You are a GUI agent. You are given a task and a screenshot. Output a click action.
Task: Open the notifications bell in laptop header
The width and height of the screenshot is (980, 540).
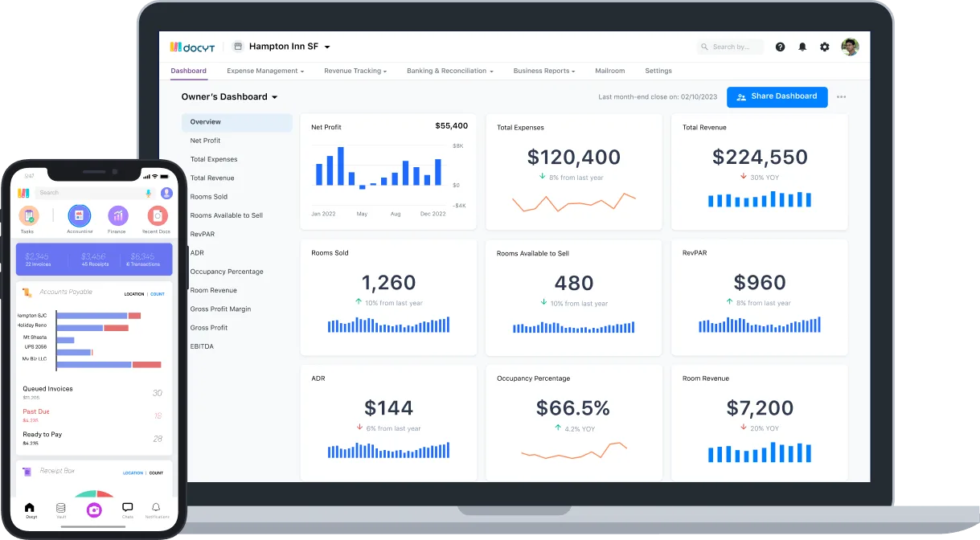pyautogui.click(x=802, y=47)
